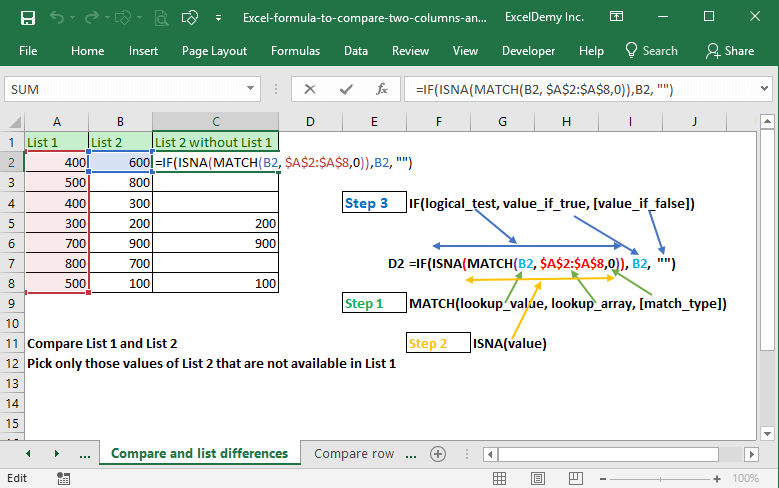Switch to the Home ribbon tab
The height and width of the screenshot is (488, 779).
tap(87, 51)
